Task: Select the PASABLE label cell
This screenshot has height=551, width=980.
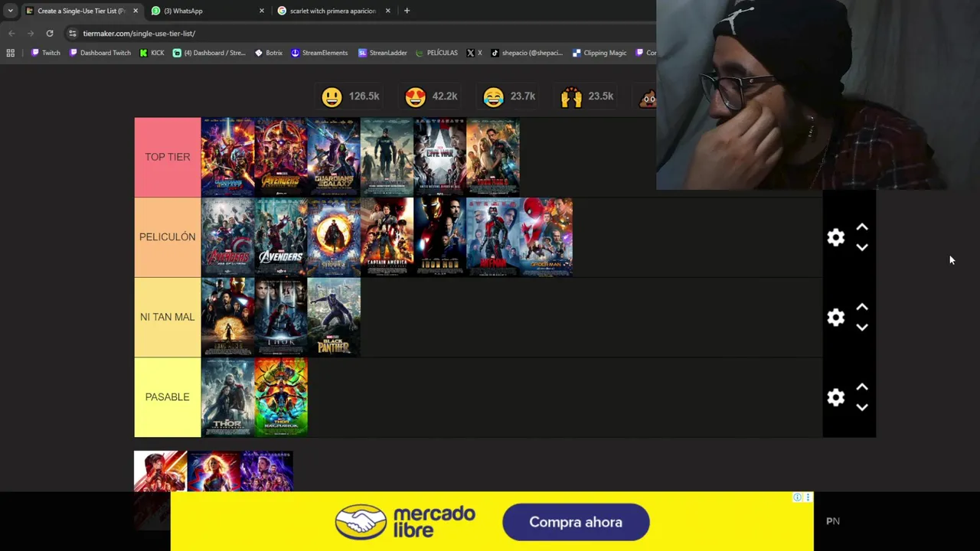Action: [168, 397]
